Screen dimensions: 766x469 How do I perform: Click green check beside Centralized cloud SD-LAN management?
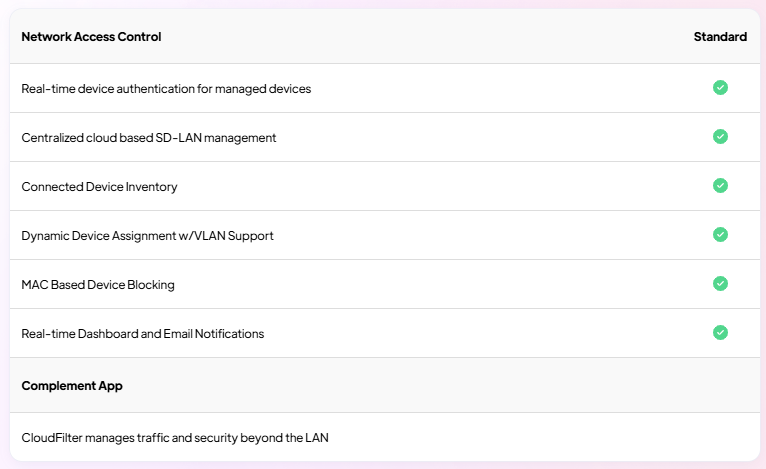tap(720, 137)
